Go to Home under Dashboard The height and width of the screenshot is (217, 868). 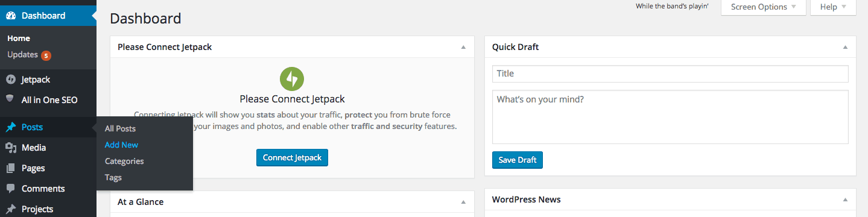(x=19, y=38)
